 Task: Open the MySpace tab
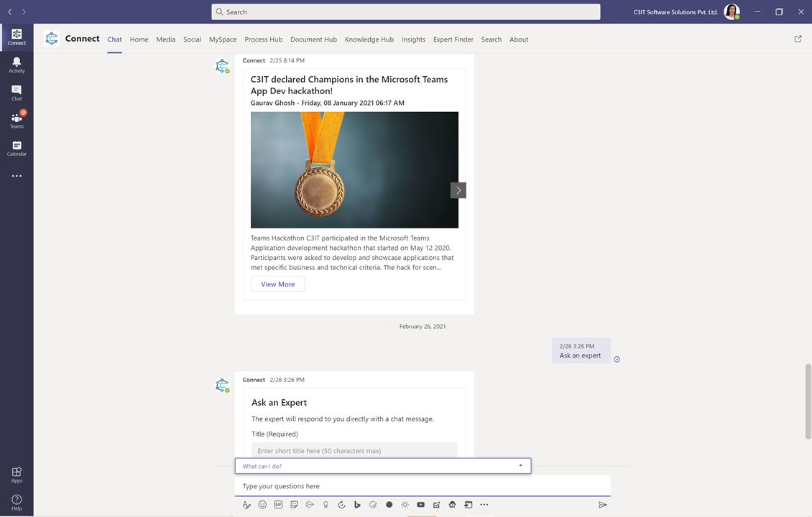pyautogui.click(x=223, y=39)
